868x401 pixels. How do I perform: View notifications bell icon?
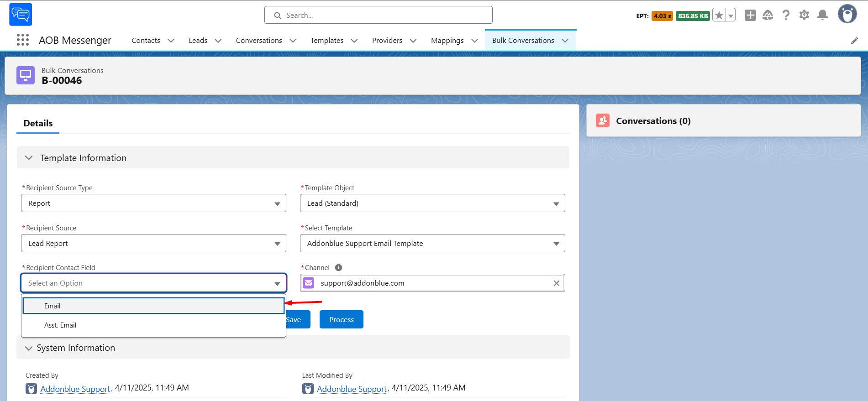822,16
